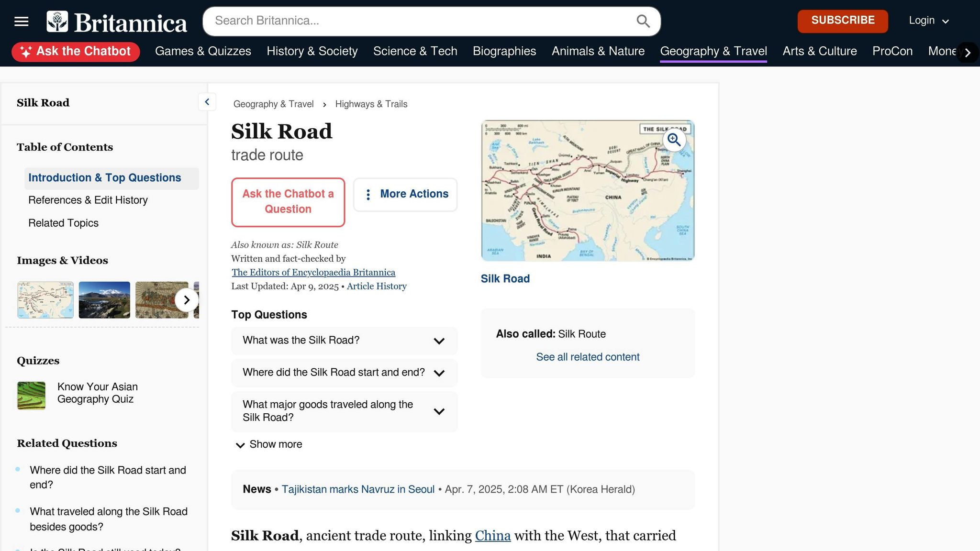Select the Biographies menu item
980x551 pixels.
click(x=504, y=51)
